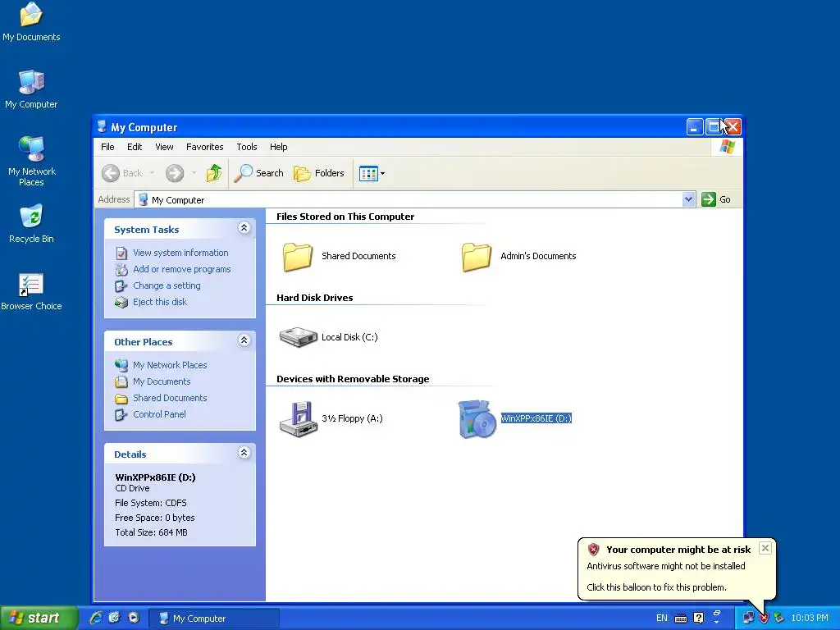Image resolution: width=840 pixels, height=630 pixels.
Task: Open Control Panel link
Action: (159, 414)
